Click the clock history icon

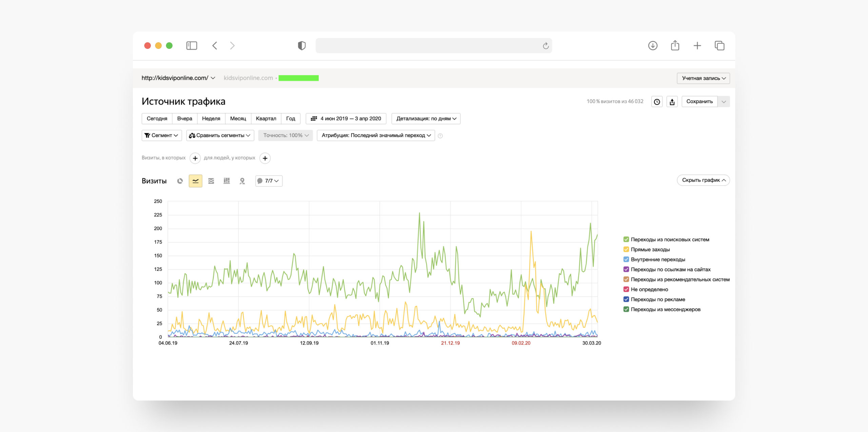[x=657, y=102]
